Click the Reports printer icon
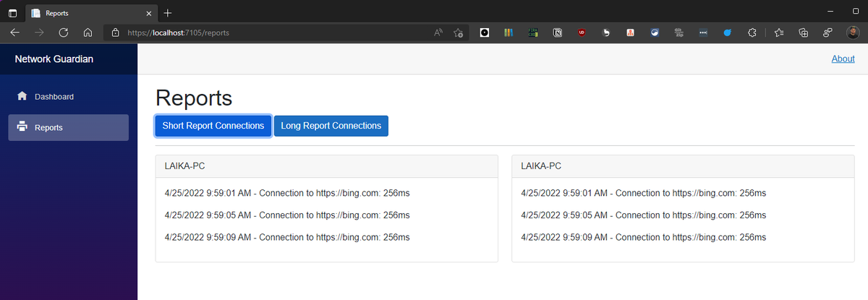 click(x=22, y=127)
